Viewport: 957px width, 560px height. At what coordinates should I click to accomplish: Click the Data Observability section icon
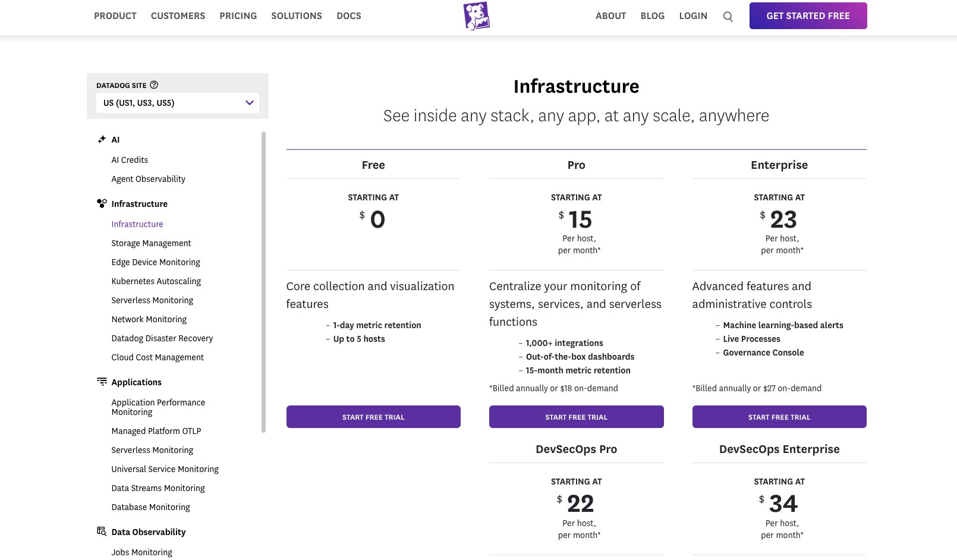tap(102, 531)
